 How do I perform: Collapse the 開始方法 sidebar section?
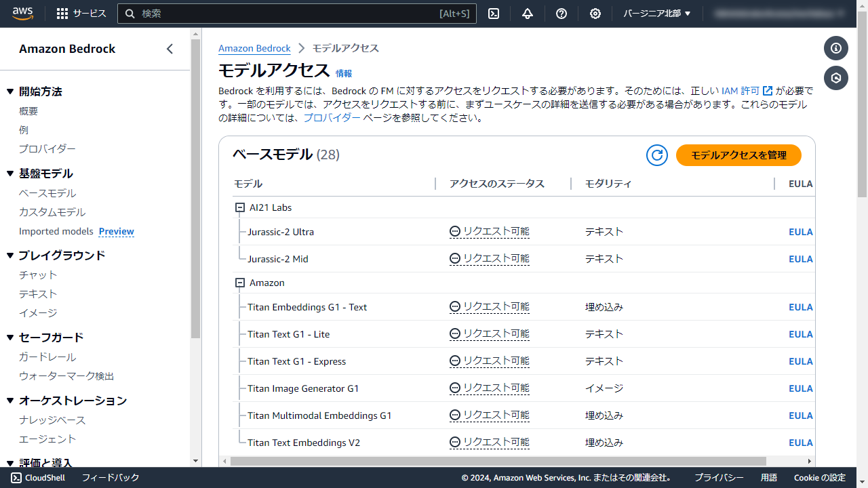click(10, 91)
